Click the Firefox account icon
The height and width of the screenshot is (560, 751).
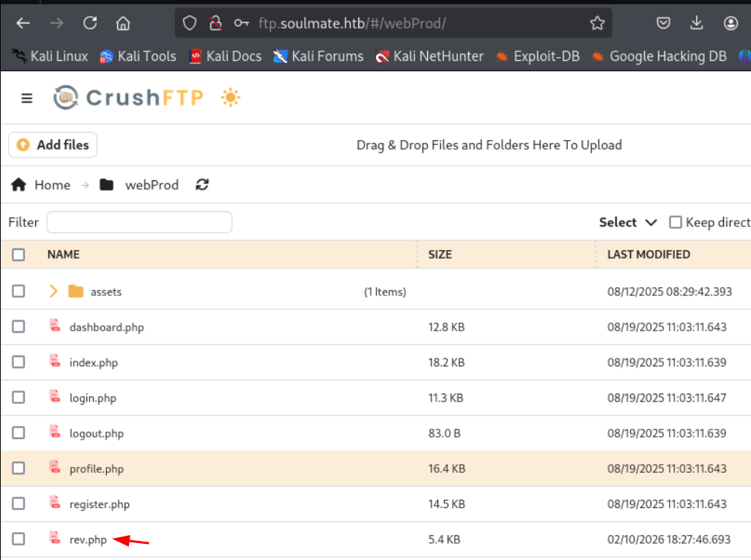731,23
